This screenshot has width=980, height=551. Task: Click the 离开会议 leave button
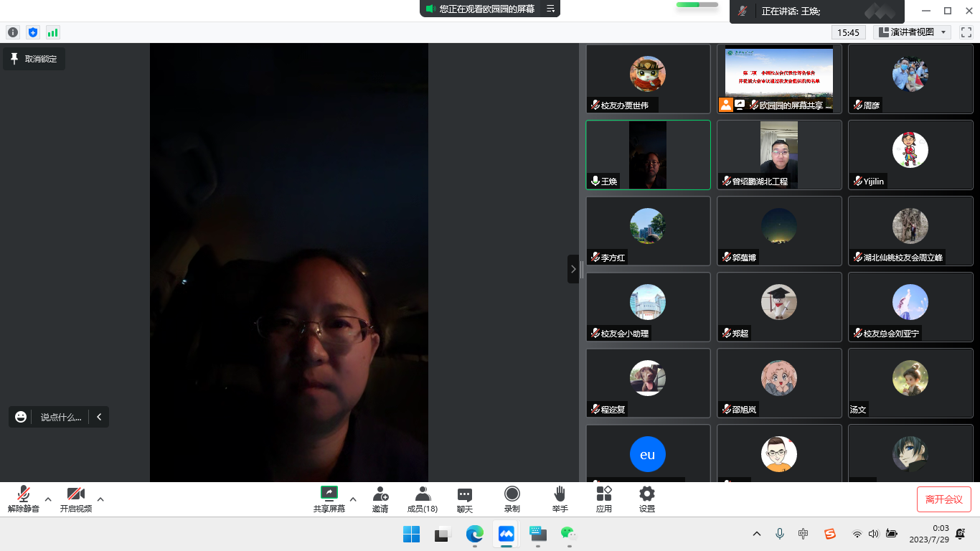point(943,499)
